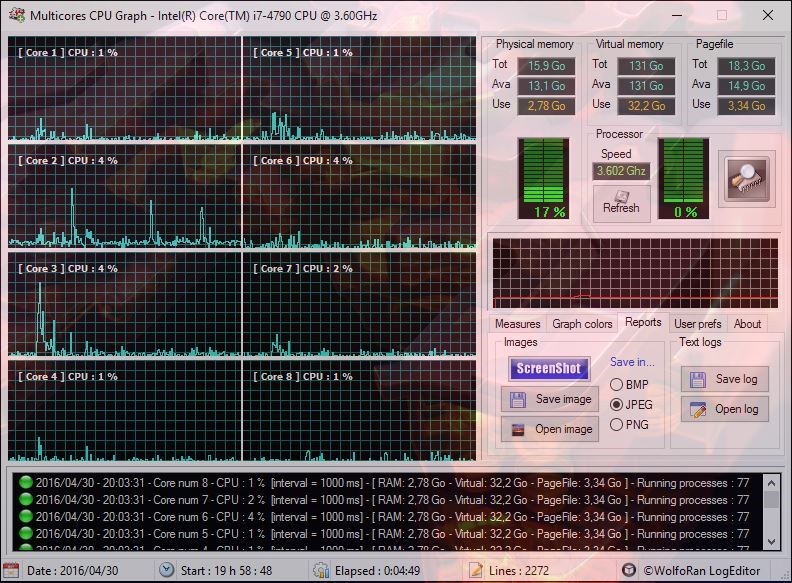Click the processor chip magnifier icon button

746,179
